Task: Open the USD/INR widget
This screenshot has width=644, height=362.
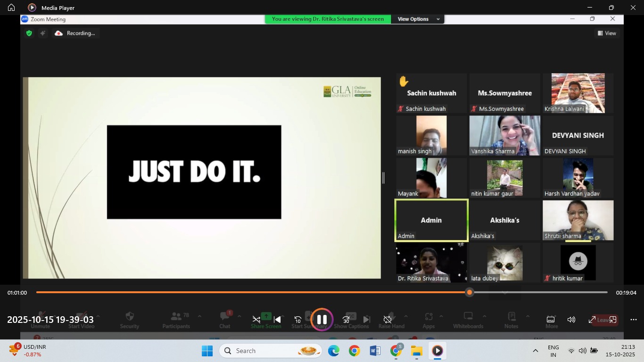Action: [x=28, y=351]
